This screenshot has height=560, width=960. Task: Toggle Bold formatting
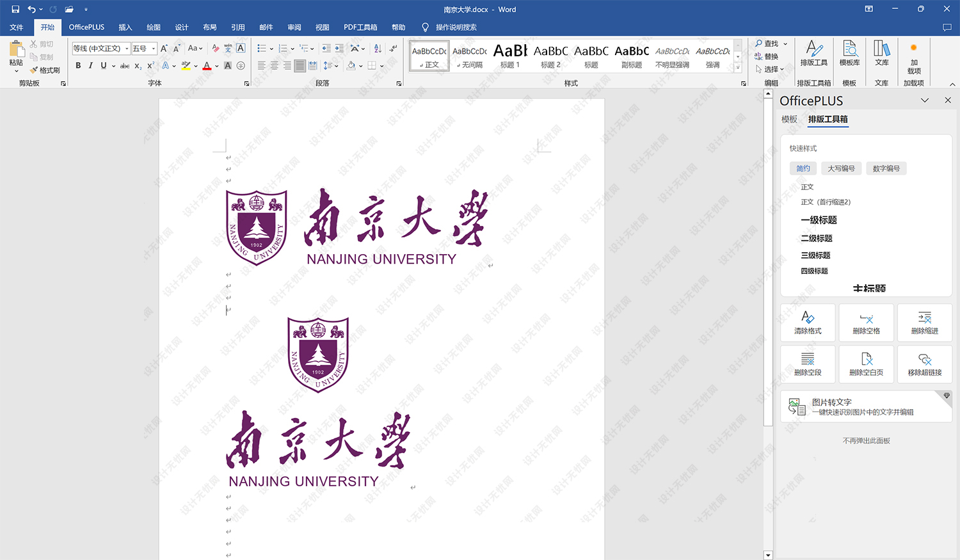tap(78, 65)
